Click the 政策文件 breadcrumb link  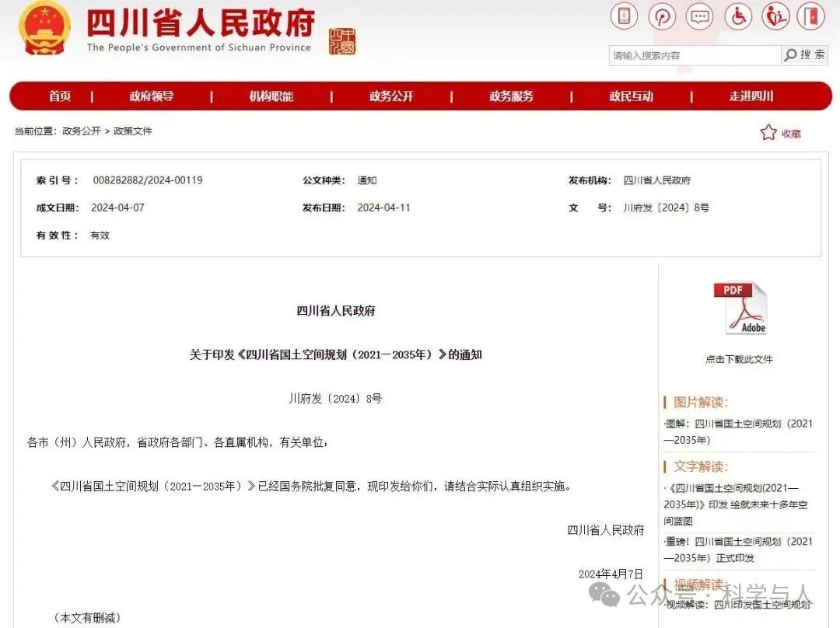pyautogui.click(x=134, y=131)
